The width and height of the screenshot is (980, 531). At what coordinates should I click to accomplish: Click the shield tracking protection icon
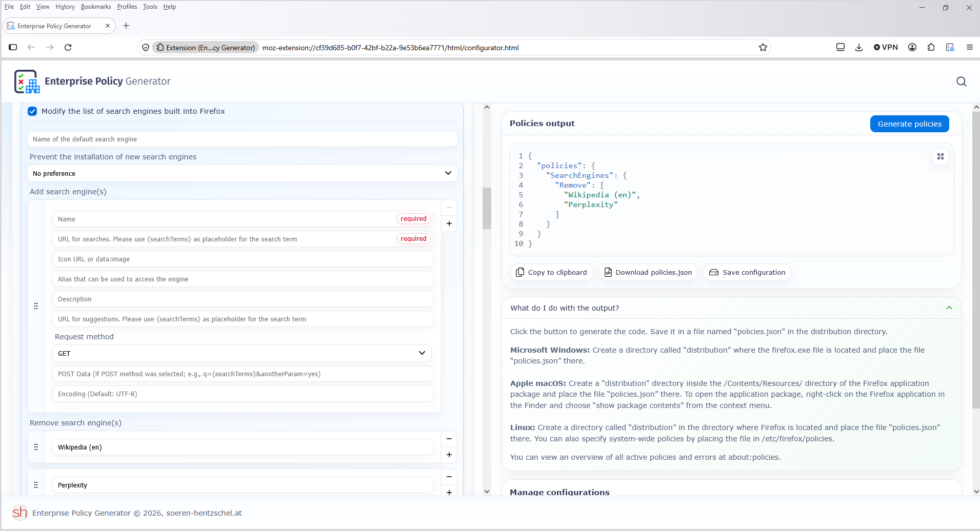click(x=146, y=47)
